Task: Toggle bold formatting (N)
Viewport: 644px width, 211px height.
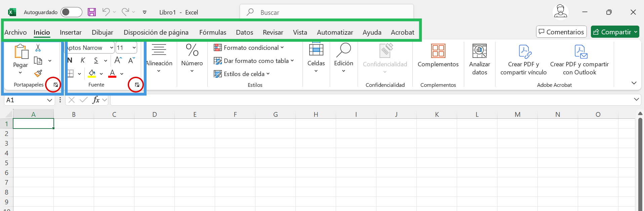Action: point(70,60)
